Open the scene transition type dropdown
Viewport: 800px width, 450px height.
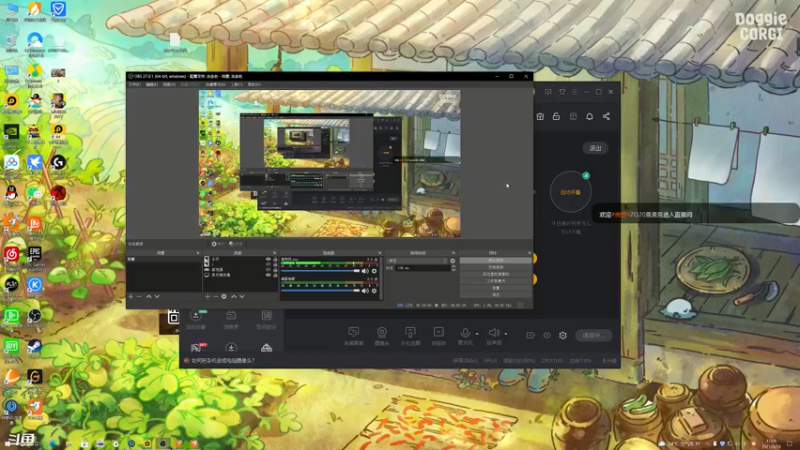click(x=417, y=261)
